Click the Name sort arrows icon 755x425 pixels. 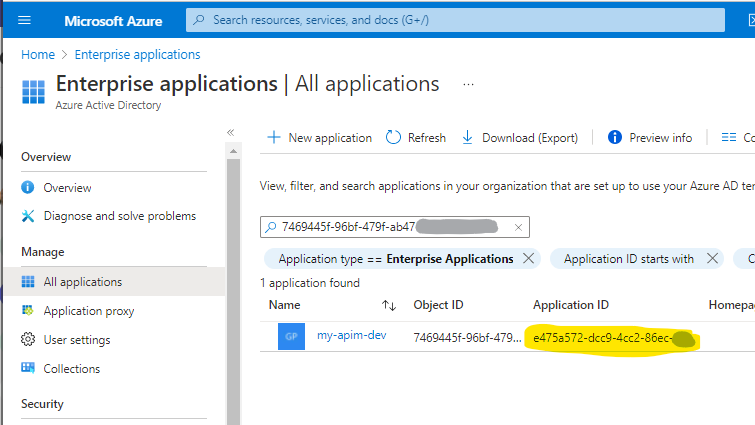389,305
